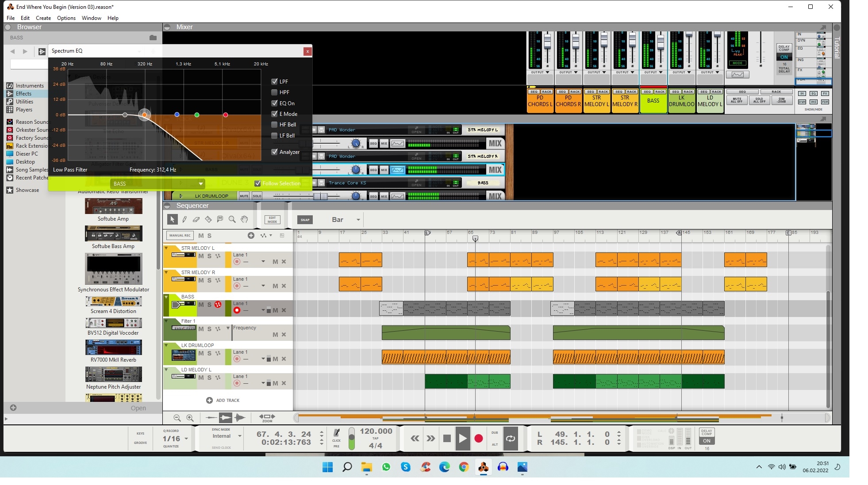Click the blue EQ band node
Image resolution: width=868 pixels, height=485 pixels.
[177, 115]
